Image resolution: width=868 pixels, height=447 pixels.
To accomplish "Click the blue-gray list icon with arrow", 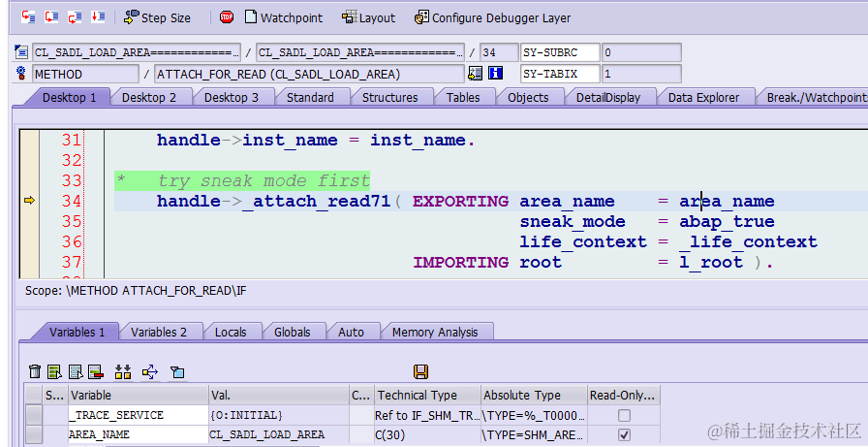I will tap(76, 371).
